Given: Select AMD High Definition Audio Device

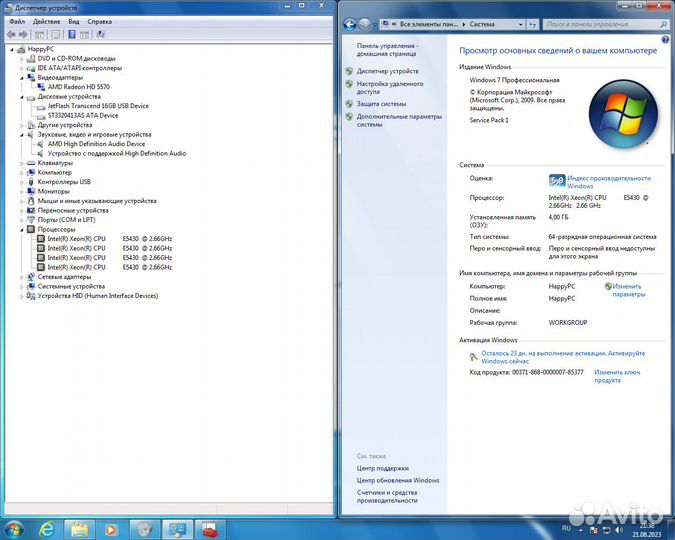Looking at the screenshot, I should [96, 144].
